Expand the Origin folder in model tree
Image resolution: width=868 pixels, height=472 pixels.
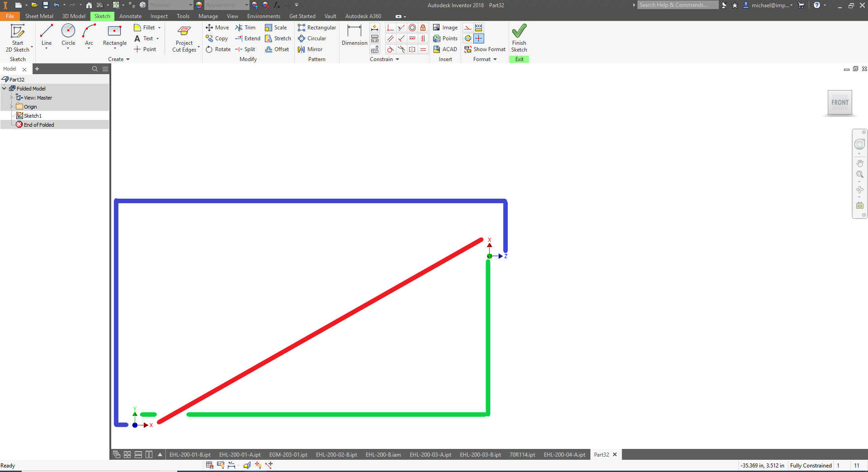(x=12, y=106)
